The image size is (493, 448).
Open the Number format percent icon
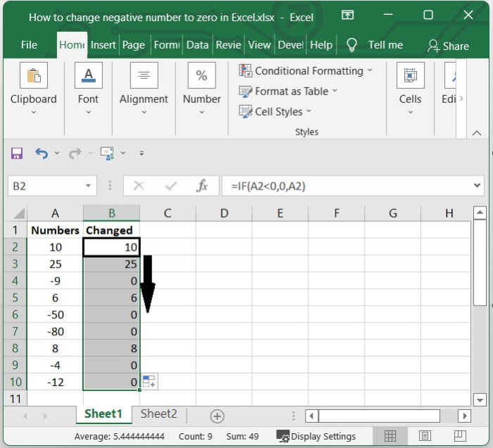tap(201, 76)
